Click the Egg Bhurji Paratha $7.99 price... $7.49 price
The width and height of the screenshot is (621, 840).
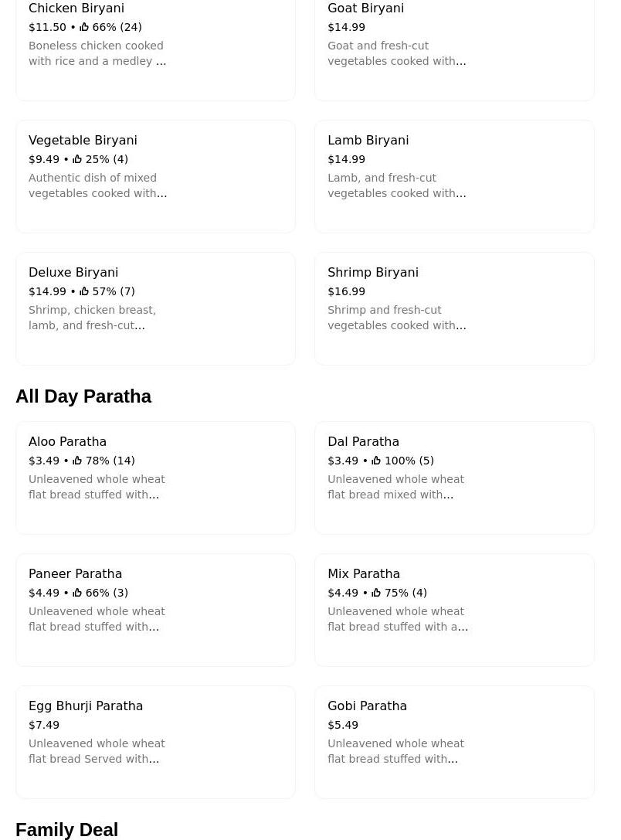(x=44, y=725)
